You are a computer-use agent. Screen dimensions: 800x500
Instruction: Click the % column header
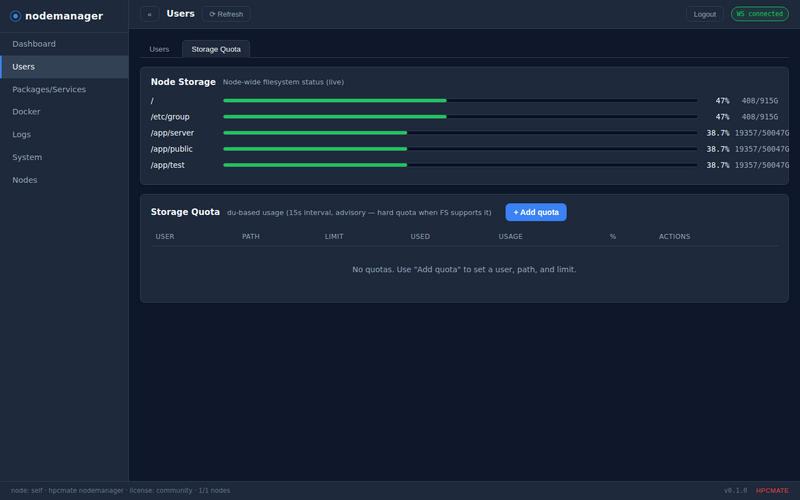click(613, 237)
